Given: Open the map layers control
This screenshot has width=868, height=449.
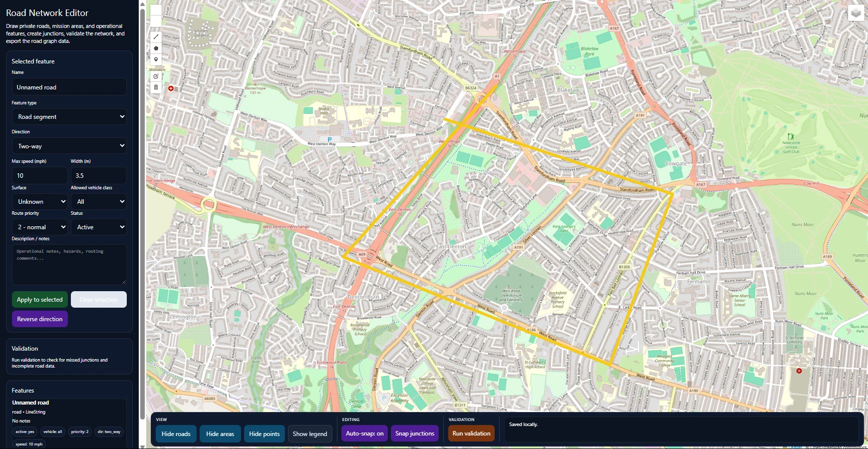Looking at the screenshot, I should click(x=856, y=13).
